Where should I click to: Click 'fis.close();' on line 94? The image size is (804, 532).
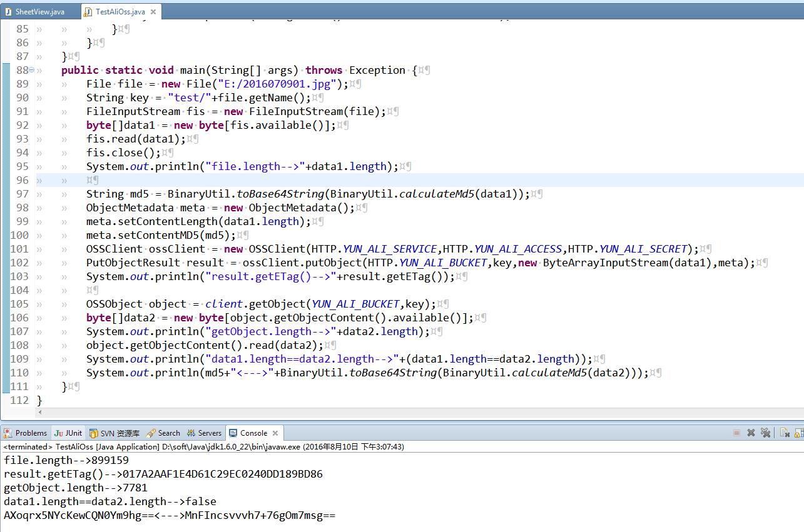click(x=123, y=153)
